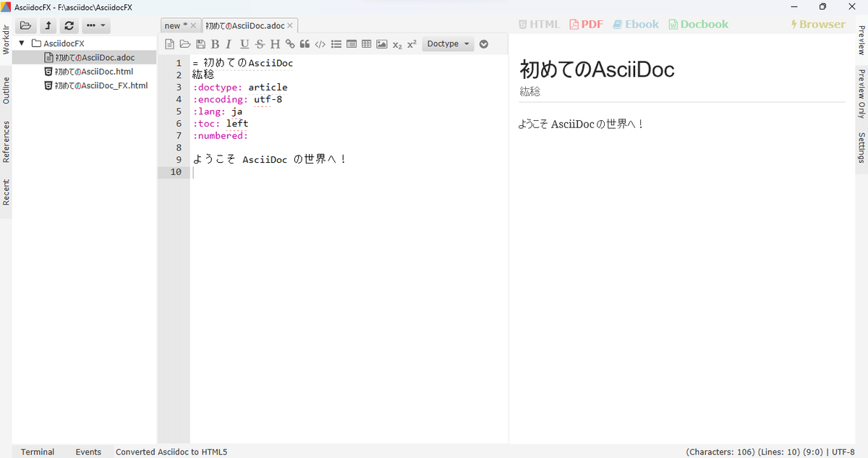
Task: Insert a code block with the </> icon
Action: (x=320, y=43)
